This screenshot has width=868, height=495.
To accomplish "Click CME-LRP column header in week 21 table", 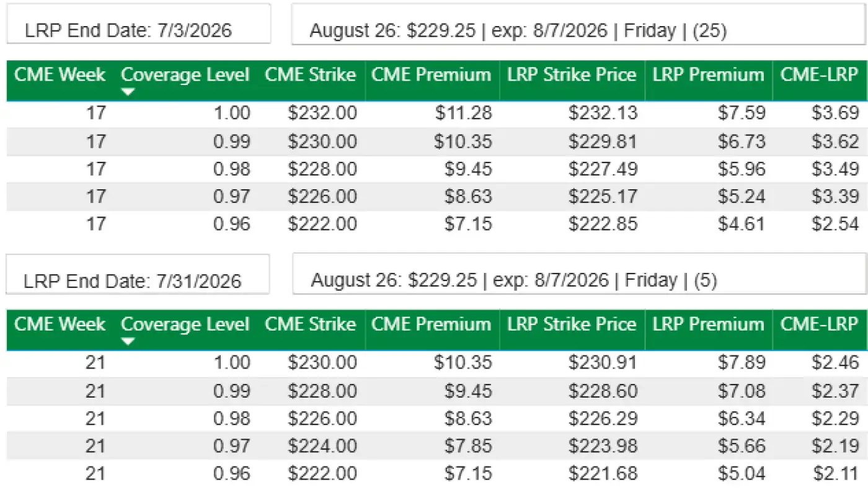I will (x=819, y=325).
